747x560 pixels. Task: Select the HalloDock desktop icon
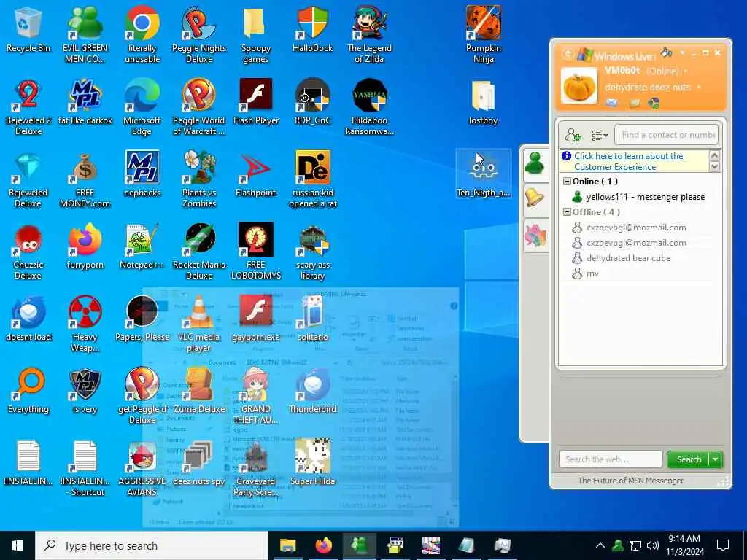(312, 29)
